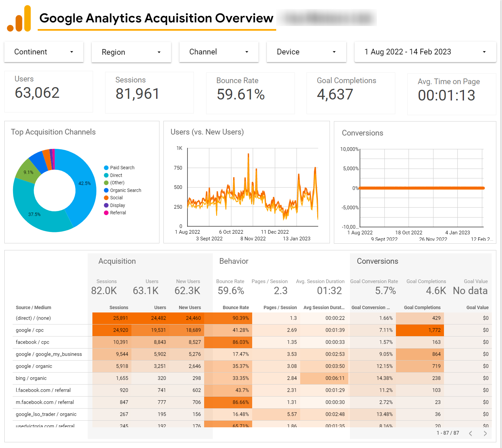The width and height of the screenshot is (502, 448).
Task: Click the 19,531 Users cell
Action: tap(150, 330)
